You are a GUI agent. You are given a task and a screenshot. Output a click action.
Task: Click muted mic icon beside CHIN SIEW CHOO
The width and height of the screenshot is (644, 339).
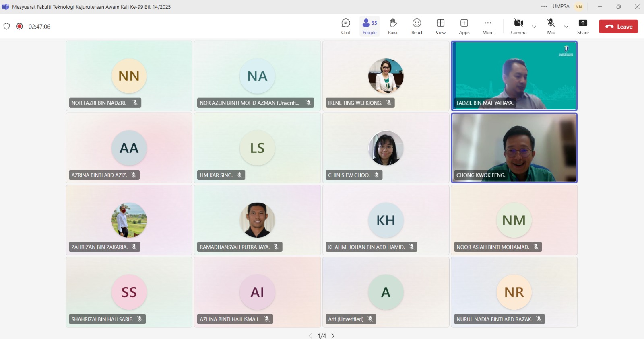pyautogui.click(x=376, y=175)
